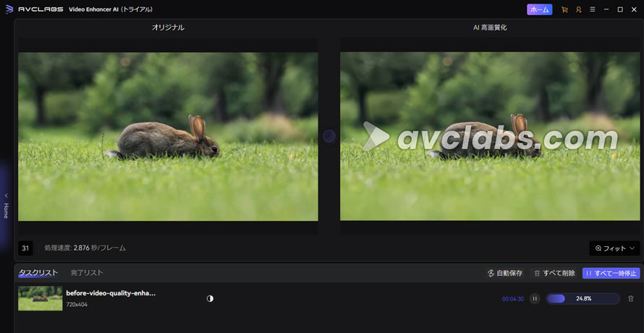The image size is (644, 333).
Task: Click すべて削除 button
Action: tap(554, 273)
